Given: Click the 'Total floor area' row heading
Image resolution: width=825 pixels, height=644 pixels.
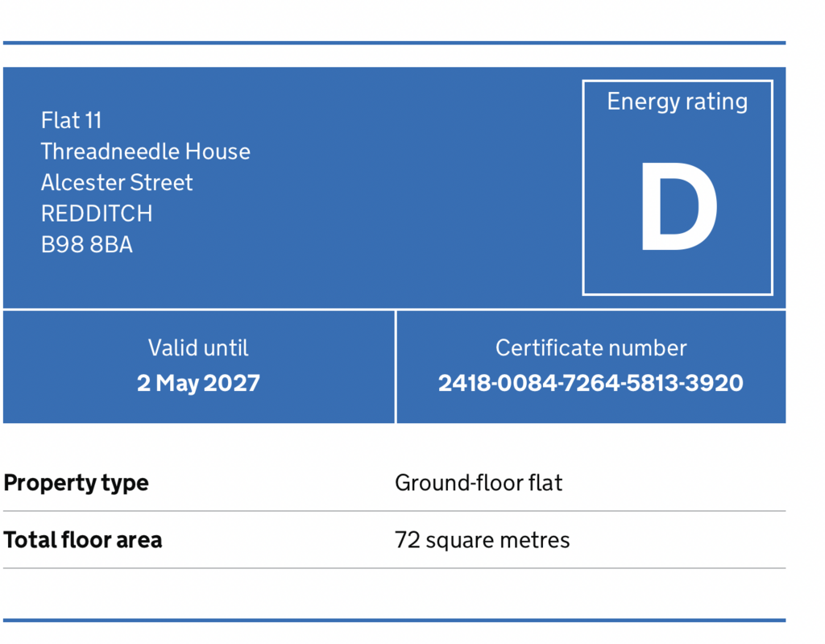Looking at the screenshot, I should [x=83, y=540].
